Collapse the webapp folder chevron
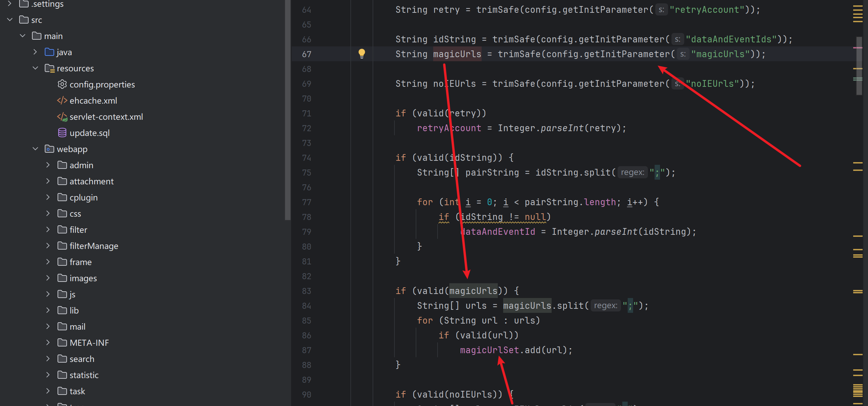 35,149
